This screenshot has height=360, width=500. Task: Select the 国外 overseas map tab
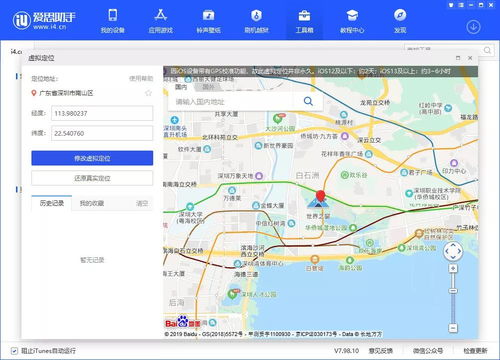pyautogui.click(x=209, y=87)
